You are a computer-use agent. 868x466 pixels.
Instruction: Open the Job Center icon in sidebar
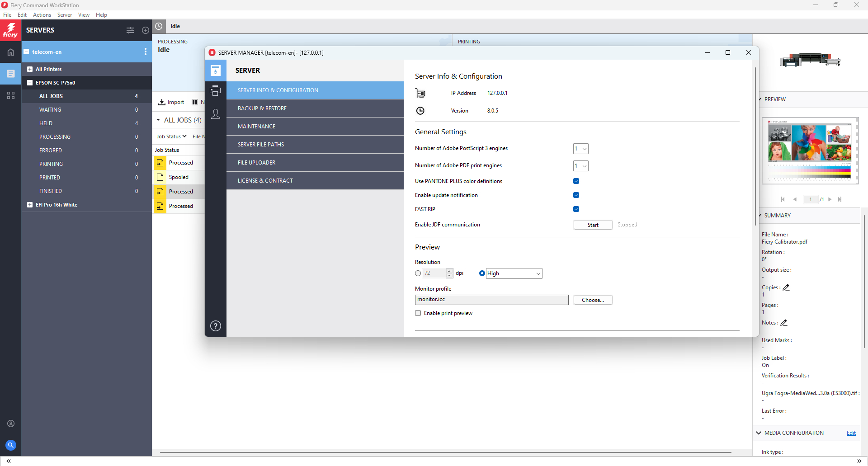(11, 74)
